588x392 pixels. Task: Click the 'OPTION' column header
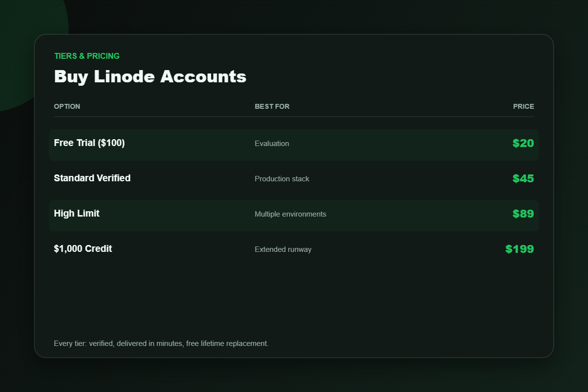[67, 106]
